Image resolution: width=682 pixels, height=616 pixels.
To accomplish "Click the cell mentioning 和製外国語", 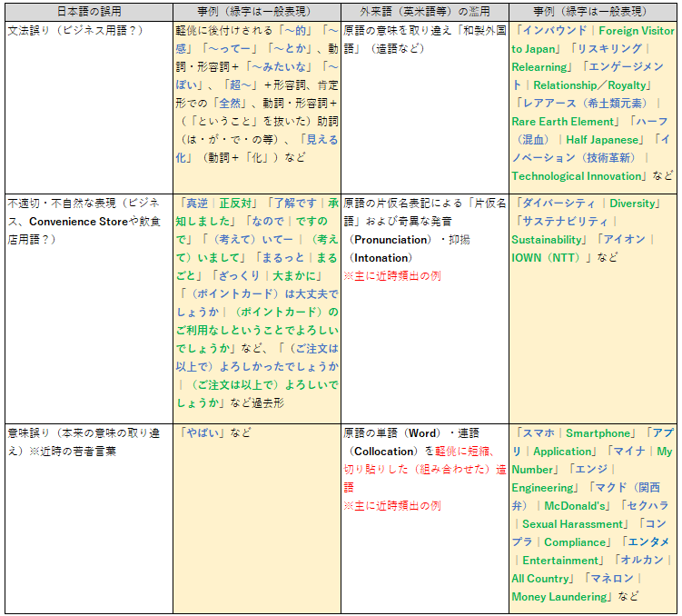I will pyautogui.click(x=424, y=105).
